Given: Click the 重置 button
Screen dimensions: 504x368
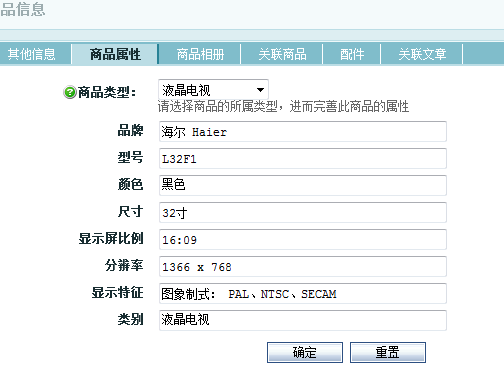Looking at the screenshot, I should pyautogui.click(x=388, y=352).
